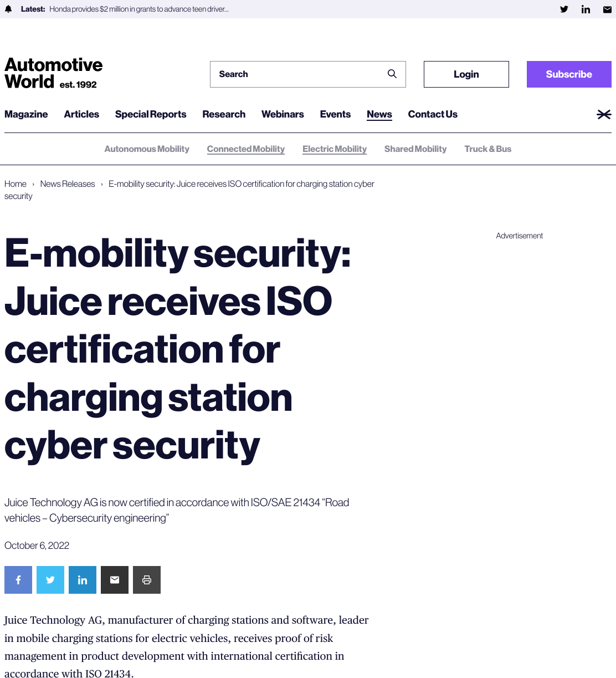Click the Login button
The width and height of the screenshot is (616, 678).
coord(466,74)
